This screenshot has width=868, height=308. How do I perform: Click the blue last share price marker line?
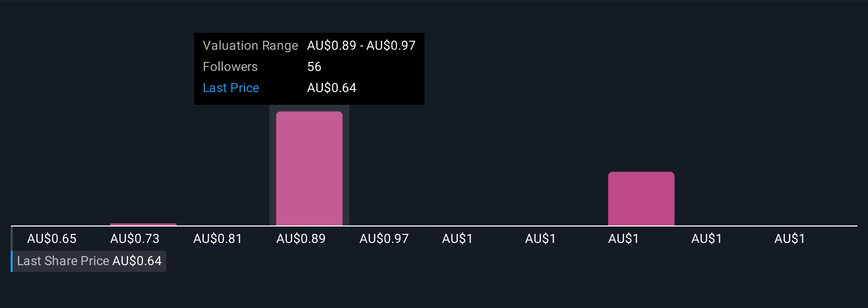click(x=12, y=249)
